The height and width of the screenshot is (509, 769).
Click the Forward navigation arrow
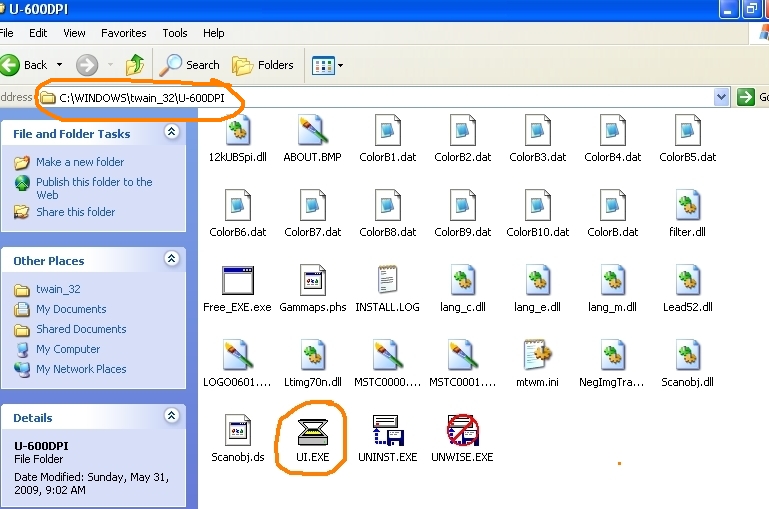[87, 65]
